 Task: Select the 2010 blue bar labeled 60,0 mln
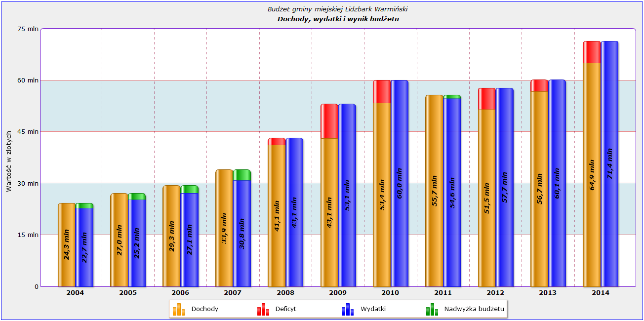tap(400, 183)
